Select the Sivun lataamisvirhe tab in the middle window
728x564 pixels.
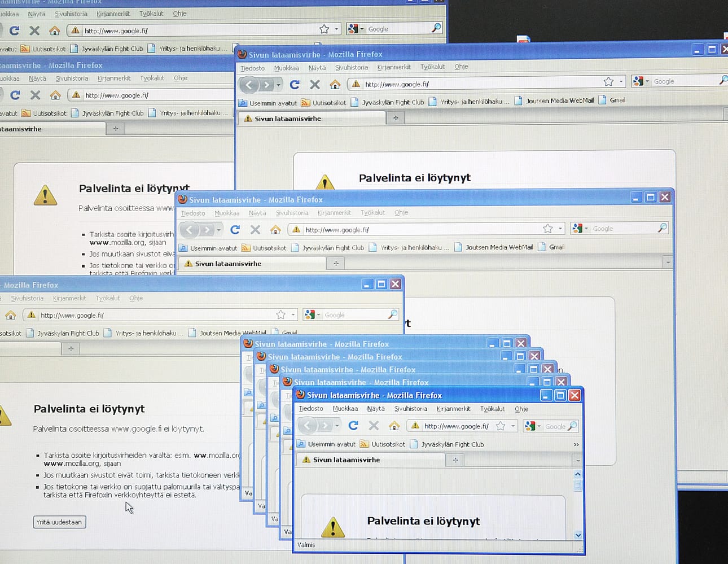pyautogui.click(x=252, y=264)
